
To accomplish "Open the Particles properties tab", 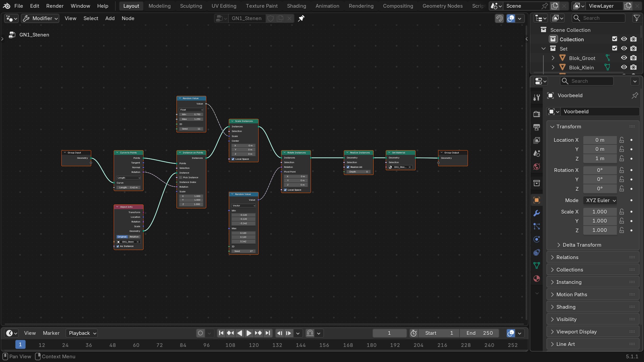I will coord(537,226).
